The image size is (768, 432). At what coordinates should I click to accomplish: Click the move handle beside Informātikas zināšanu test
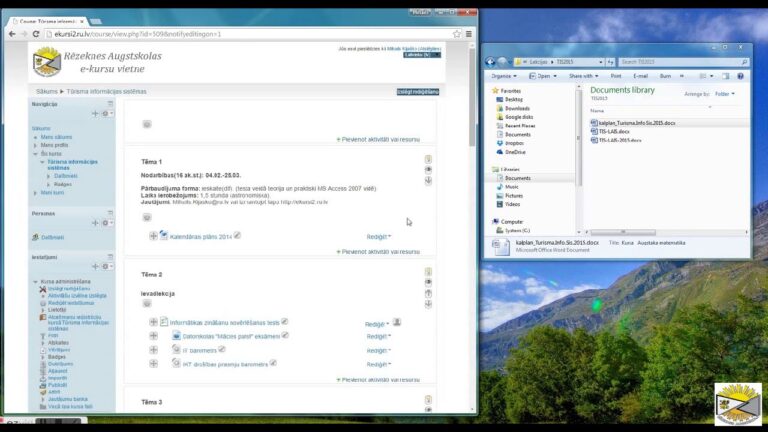tap(153, 322)
